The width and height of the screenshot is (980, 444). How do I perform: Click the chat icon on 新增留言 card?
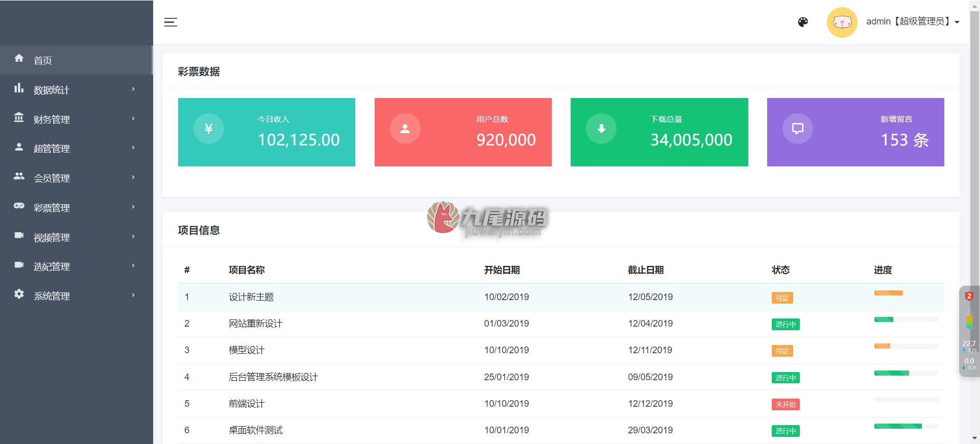tap(798, 129)
